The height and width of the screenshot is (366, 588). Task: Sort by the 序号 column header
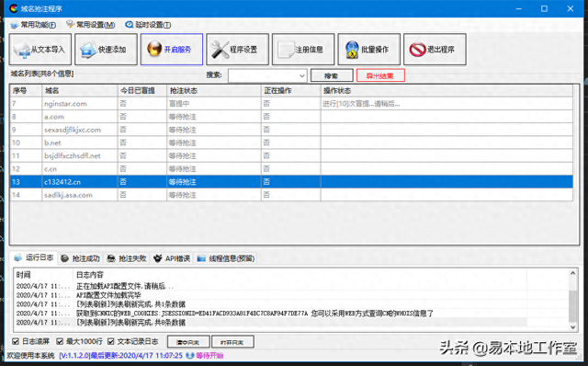click(26, 90)
